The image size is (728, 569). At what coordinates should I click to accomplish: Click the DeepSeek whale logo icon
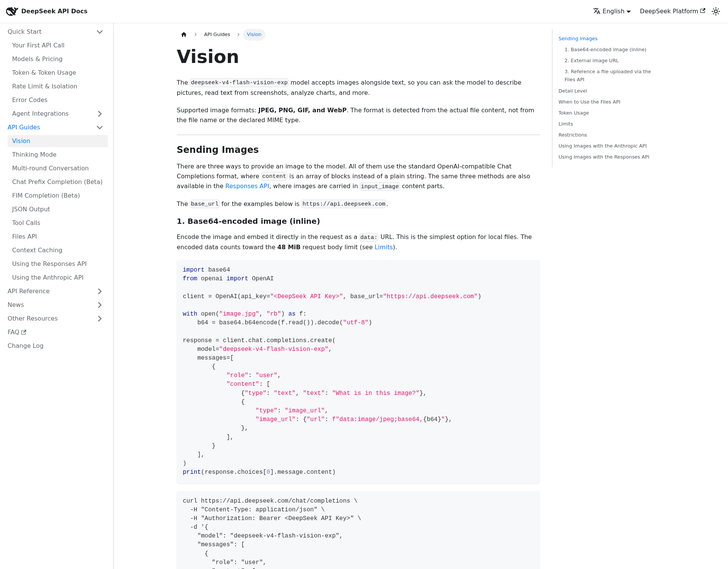click(x=12, y=11)
